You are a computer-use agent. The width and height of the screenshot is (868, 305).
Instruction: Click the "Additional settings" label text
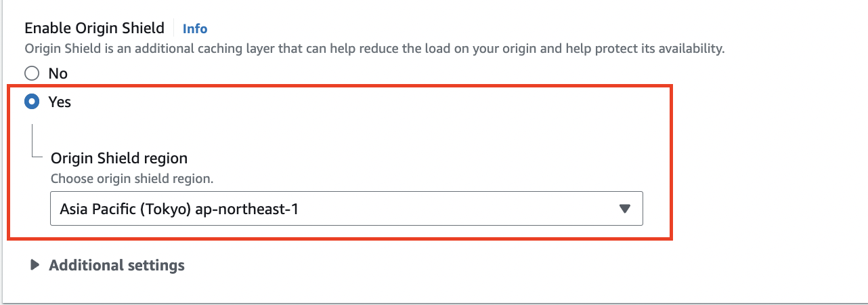117,265
